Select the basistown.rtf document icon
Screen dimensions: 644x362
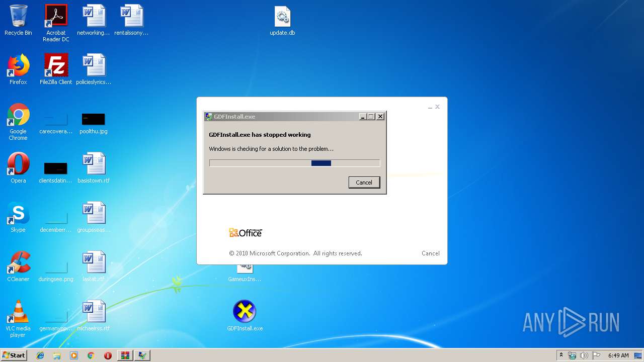click(94, 168)
